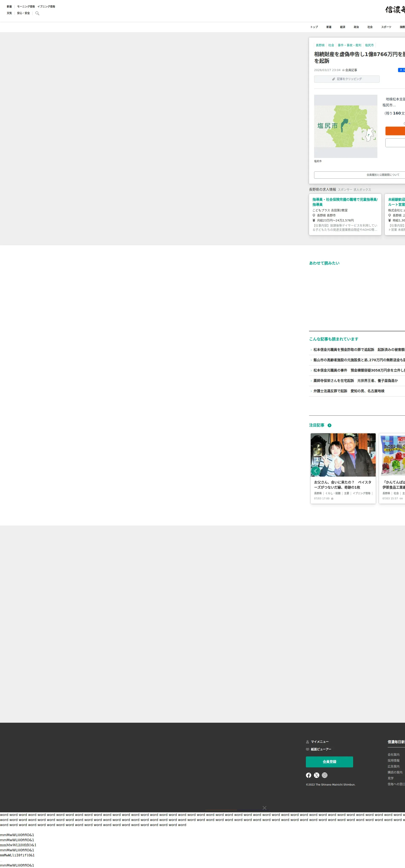
Task: Click the 長野県 tag above article headline
Action: tap(320, 45)
